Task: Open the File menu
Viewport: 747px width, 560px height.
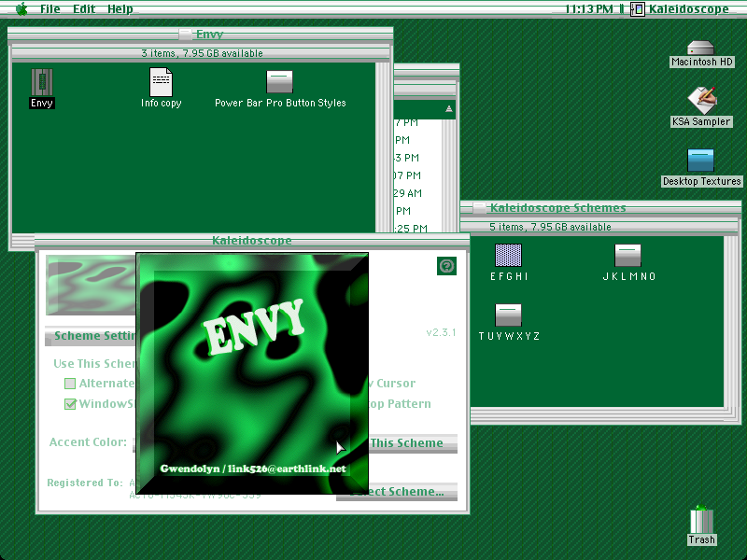Action: 50,8
